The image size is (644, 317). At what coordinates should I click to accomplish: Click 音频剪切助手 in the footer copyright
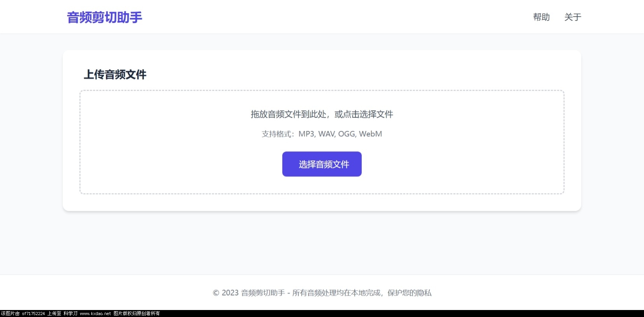point(263,293)
